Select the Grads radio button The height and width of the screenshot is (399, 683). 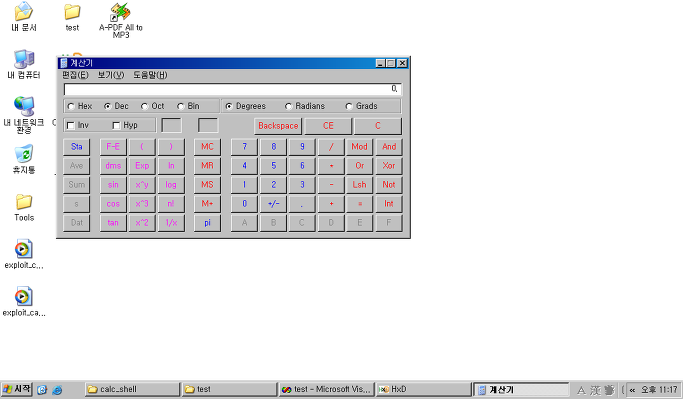click(x=362, y=106)
